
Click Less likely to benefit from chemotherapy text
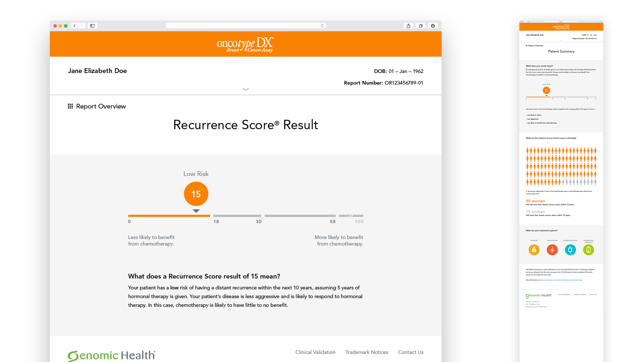click(x=151, y=240)
